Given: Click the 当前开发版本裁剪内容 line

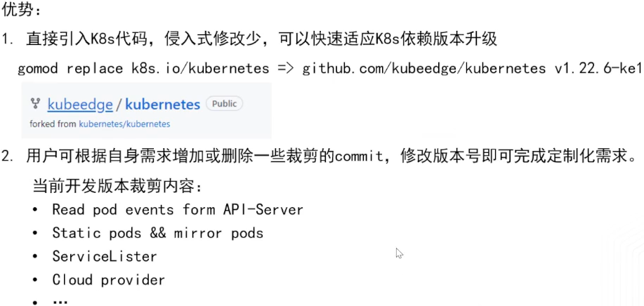Looking at the screenshot, I should (117, 187).
